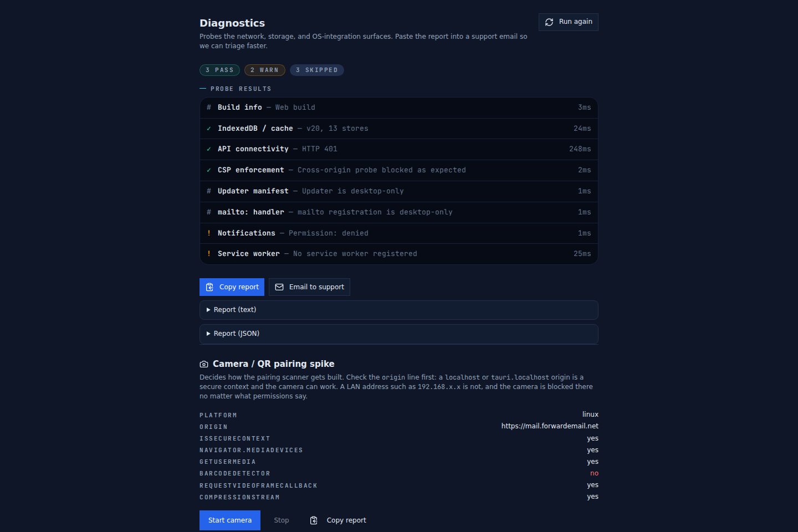Click the clipboard icon beside the Stop button
This screenshot has width=798, height=532.
tap(314, 520)
